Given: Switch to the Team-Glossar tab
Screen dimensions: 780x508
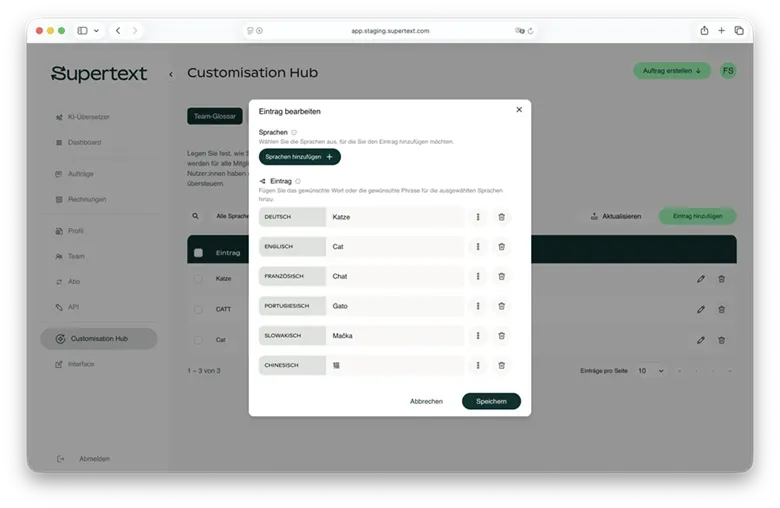Looking at the screenshot, I should (x=214, y=116).
